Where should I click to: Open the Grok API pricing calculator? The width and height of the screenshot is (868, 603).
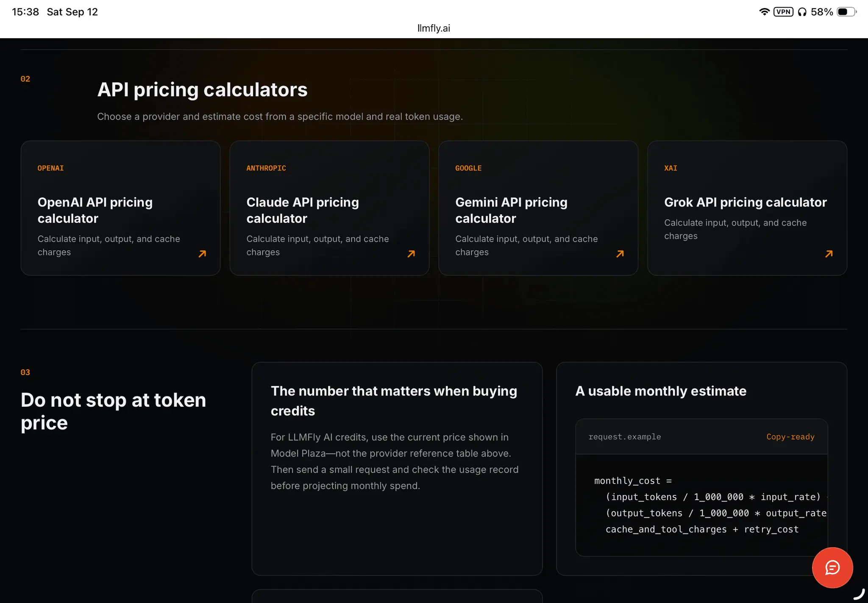[x=747, y=208]
